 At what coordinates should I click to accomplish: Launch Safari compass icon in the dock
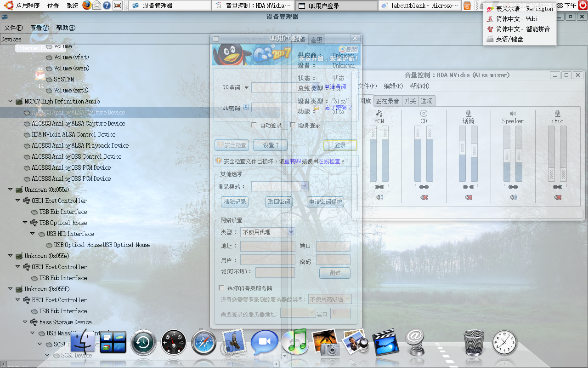click(x=204, y=343)
